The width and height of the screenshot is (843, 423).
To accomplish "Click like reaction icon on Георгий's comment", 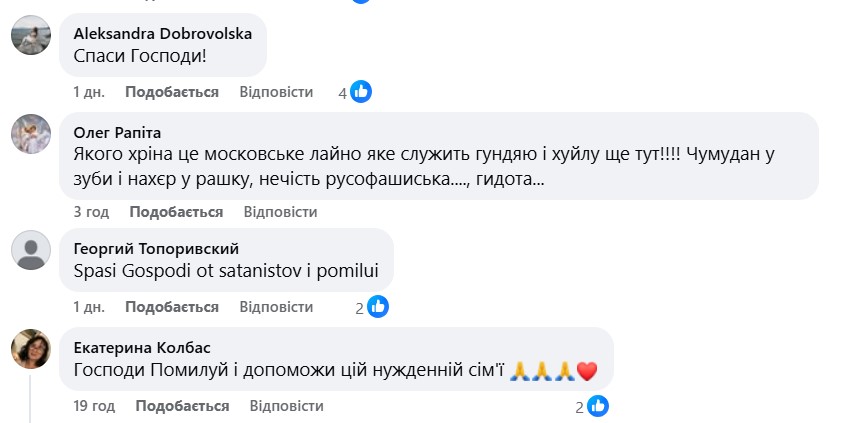I will [x=378, y=306].
